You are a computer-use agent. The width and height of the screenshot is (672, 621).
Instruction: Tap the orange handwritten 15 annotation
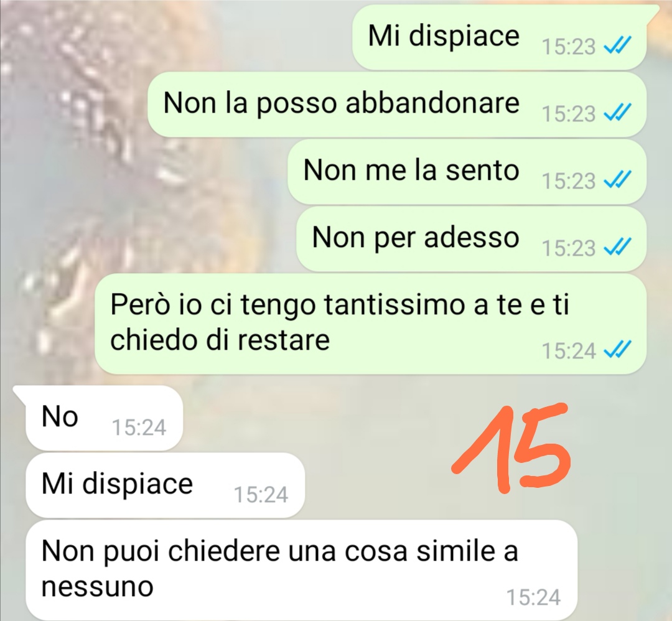(511, 448)
